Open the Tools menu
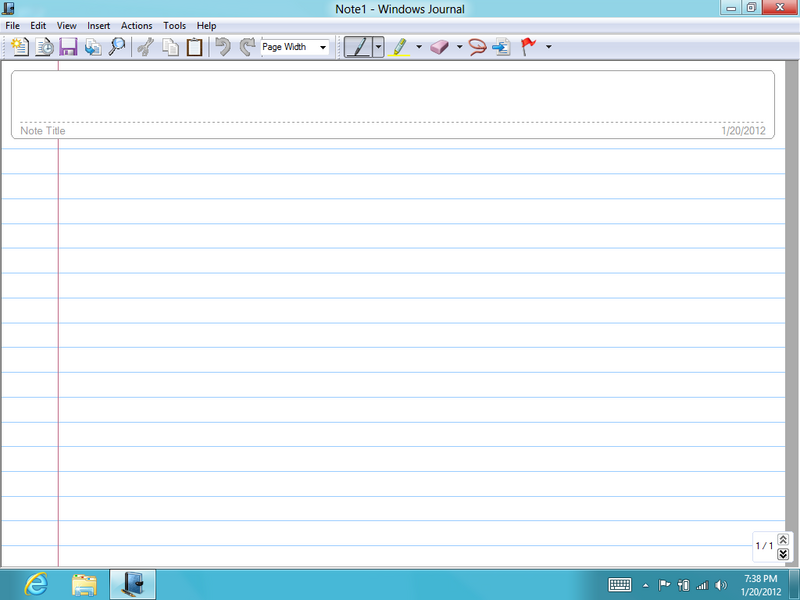 point(174,26)
